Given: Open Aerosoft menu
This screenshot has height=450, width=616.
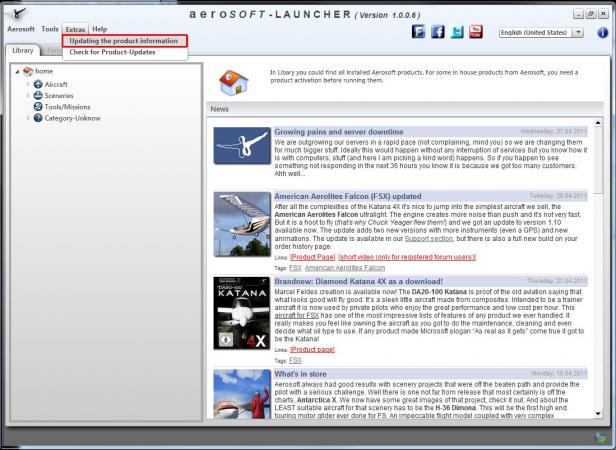Looking at the screenshot, I should pyautogui.click(x=21, y=29).
